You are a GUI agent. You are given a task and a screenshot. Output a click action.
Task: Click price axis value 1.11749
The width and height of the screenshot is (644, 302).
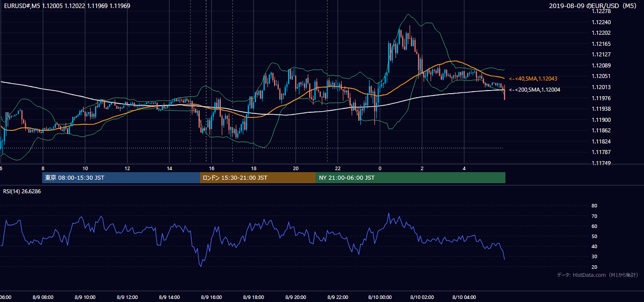pyautogui.click(x=602, y=163)
